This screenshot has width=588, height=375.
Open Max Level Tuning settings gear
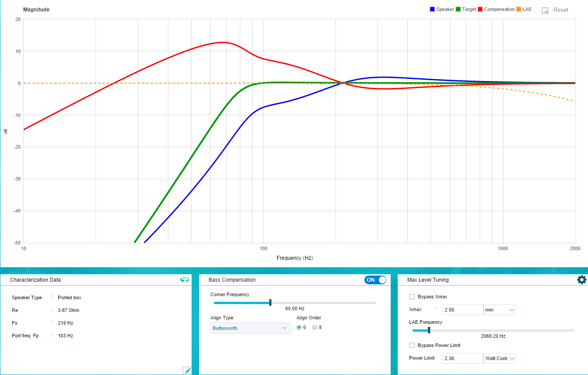click(581, 280)
